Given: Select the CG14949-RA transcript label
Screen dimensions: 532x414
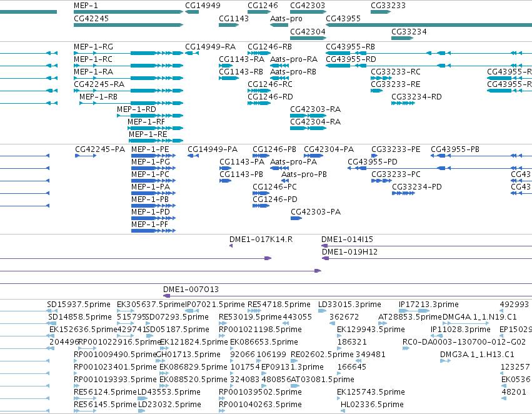Looking at the screenshot, I should point(210,47).
